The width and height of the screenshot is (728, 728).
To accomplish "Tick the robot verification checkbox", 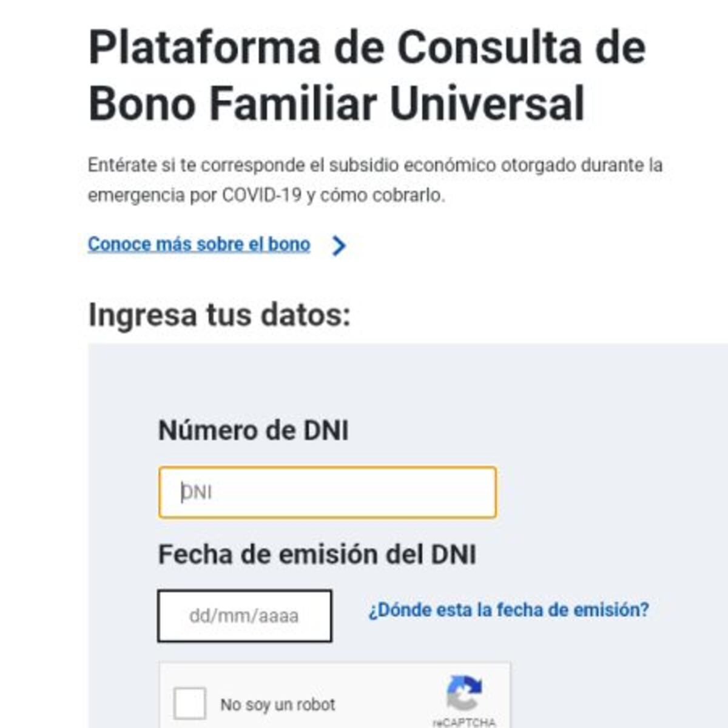I will (190, 704).
